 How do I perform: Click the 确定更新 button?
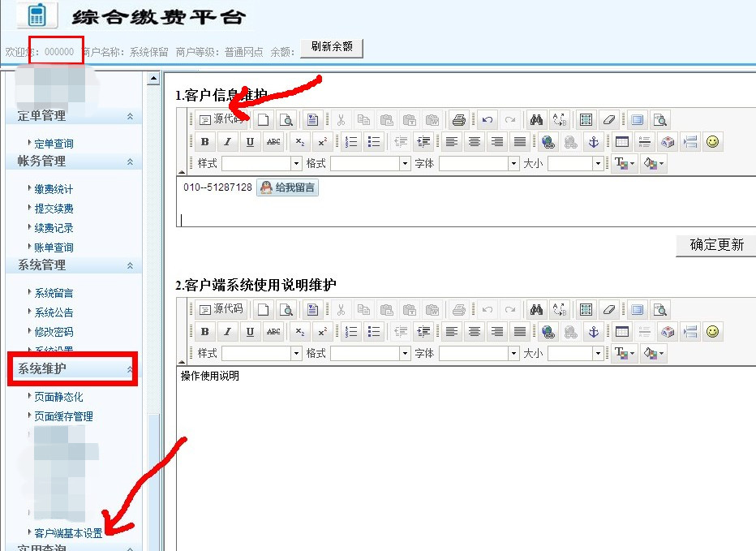(715, 245)
